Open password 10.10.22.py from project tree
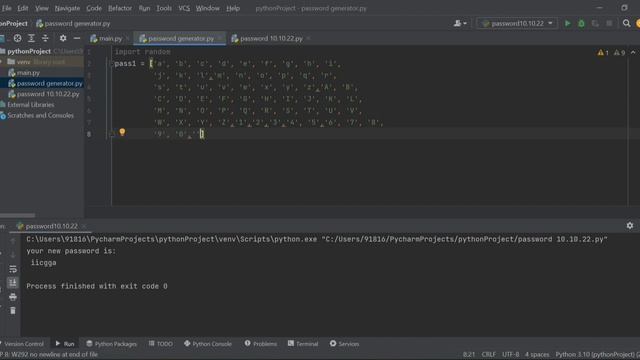 coord(48,94)
